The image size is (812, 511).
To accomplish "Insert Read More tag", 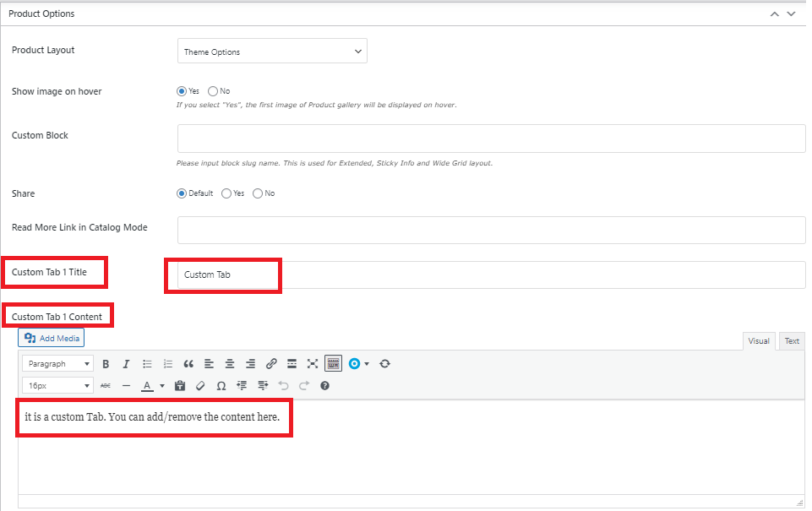I will (292, 364).
